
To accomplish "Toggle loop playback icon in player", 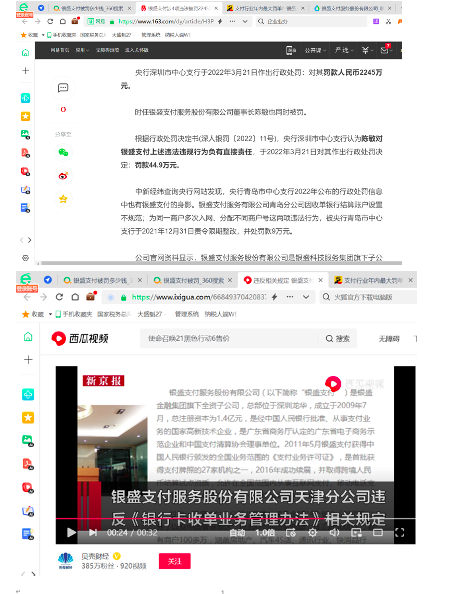I will 291,532.
